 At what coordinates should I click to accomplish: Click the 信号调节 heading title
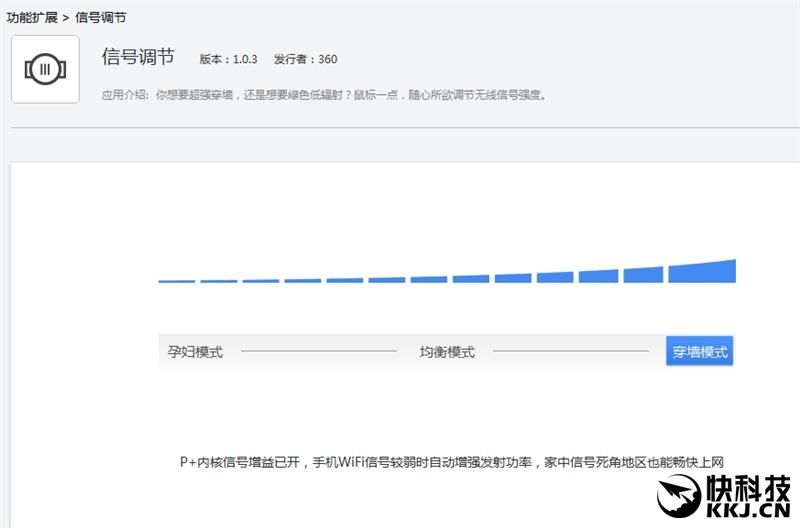point(138,56)
